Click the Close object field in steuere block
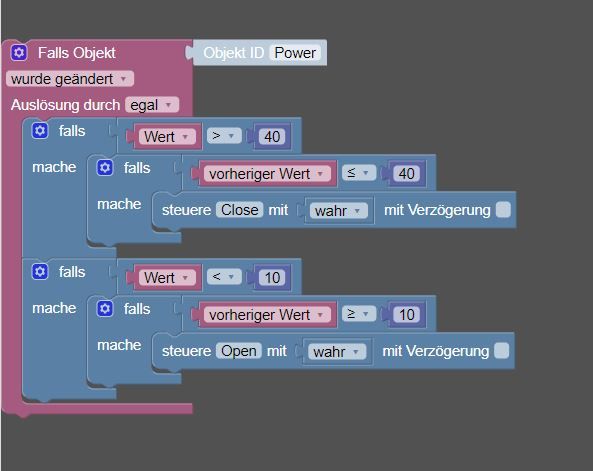The image size is (593, 471). tap(240, 210)
